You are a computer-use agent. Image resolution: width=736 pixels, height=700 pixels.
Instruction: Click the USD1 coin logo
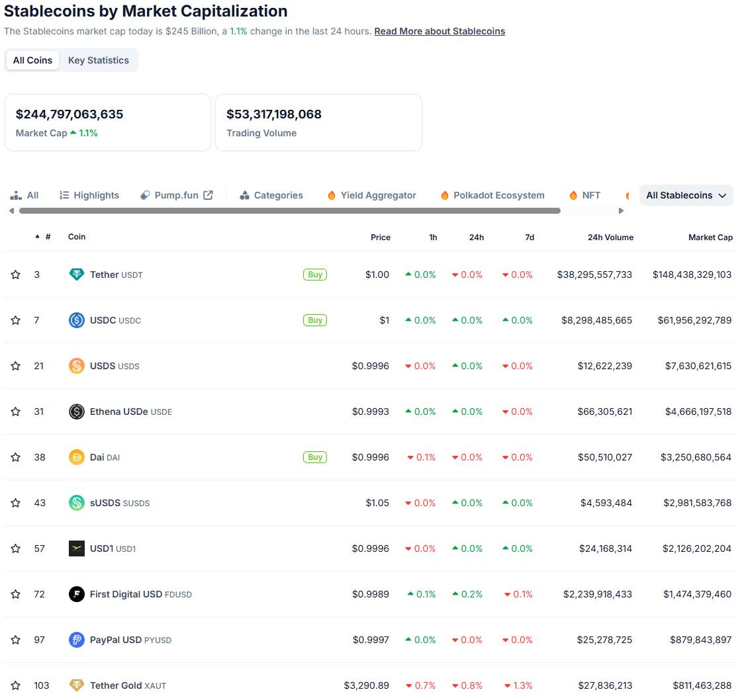click(77, 548)
